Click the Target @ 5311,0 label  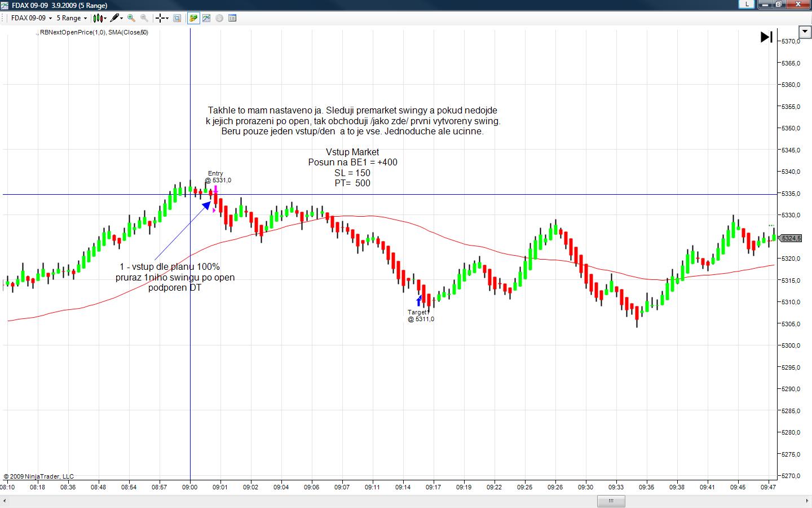tap(421, 316)
